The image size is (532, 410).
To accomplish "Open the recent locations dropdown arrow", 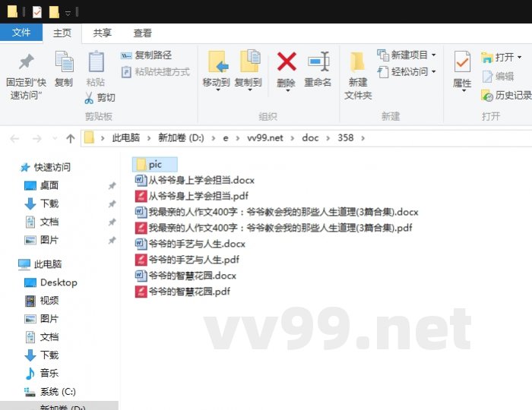I will point(55,138).
